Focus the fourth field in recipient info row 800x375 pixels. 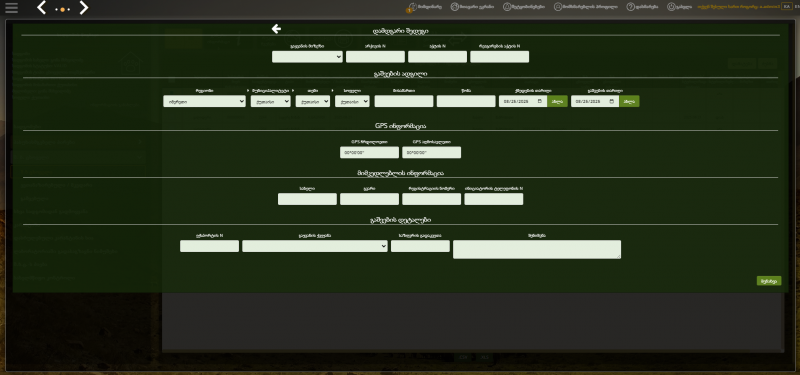pos(493,199)
